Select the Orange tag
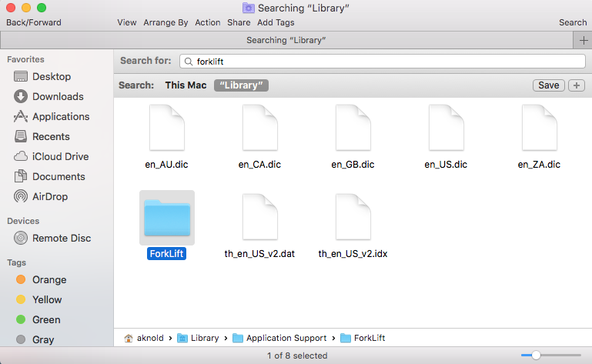The height and width of the screenshot is (364, 592). click(42, 280)
